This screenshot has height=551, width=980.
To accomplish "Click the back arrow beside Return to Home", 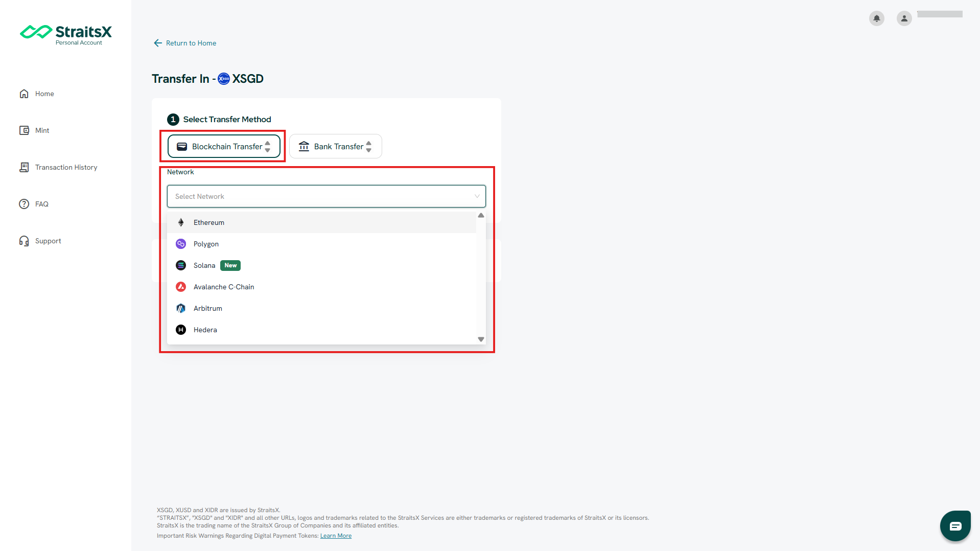I will click(158, 43).
